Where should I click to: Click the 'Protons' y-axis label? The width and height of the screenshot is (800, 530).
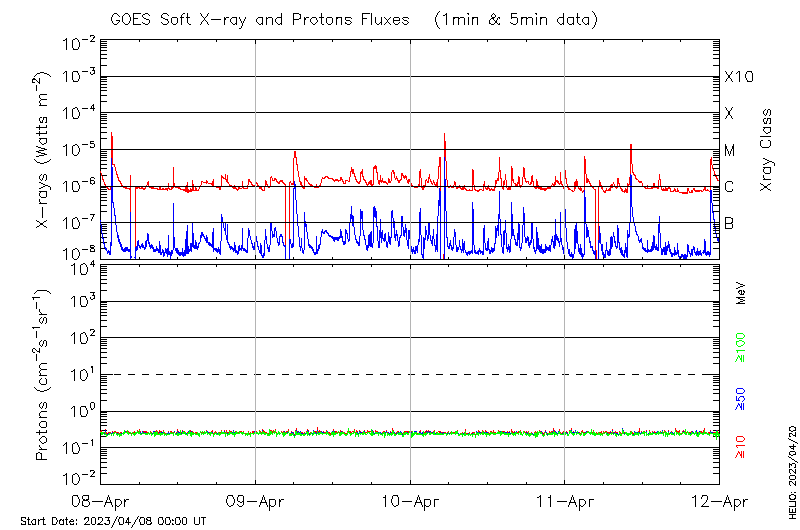(44, 375)
